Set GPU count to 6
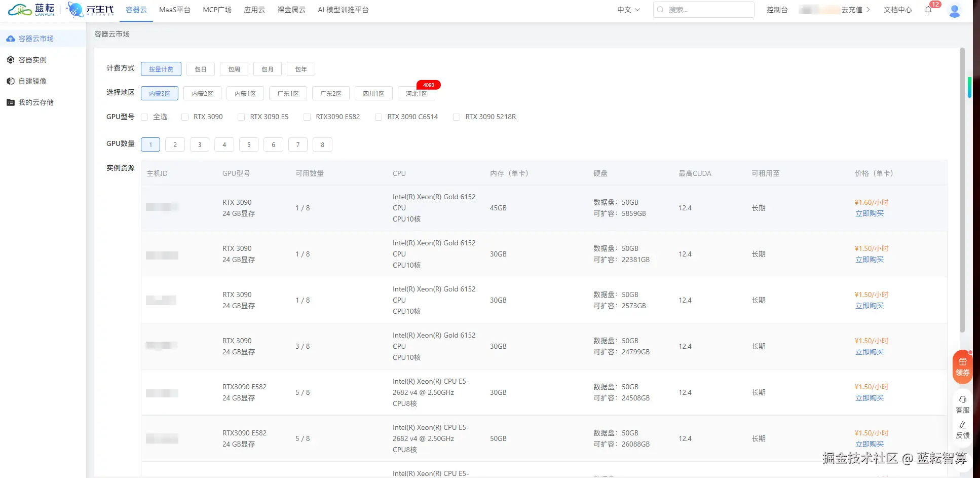Screen dimensions: 980x478 click(273, 144)
